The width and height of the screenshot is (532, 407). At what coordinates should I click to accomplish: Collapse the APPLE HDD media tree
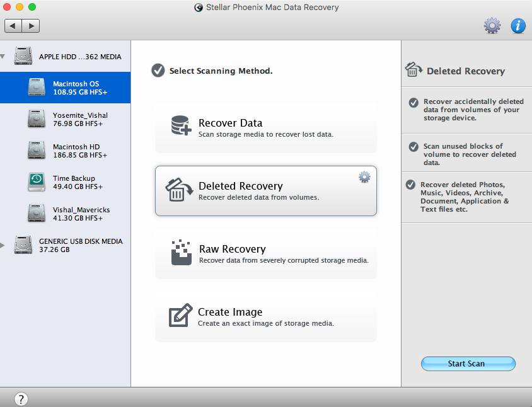coord(3,57)
